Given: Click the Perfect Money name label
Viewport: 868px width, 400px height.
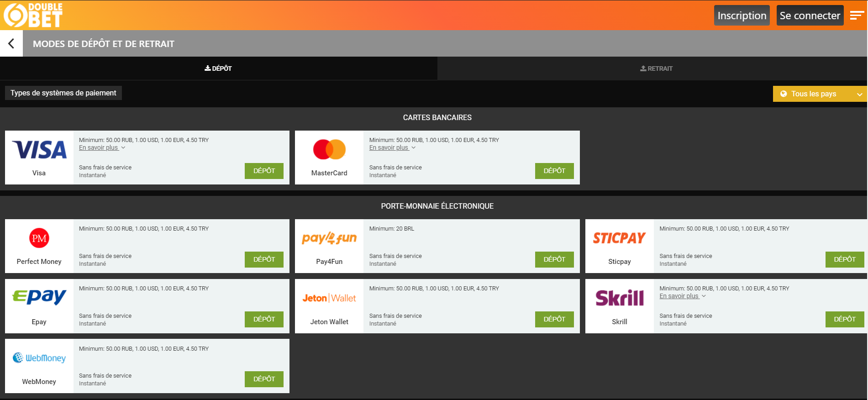Looking at the screenshot, I should (x=39, y=262).
